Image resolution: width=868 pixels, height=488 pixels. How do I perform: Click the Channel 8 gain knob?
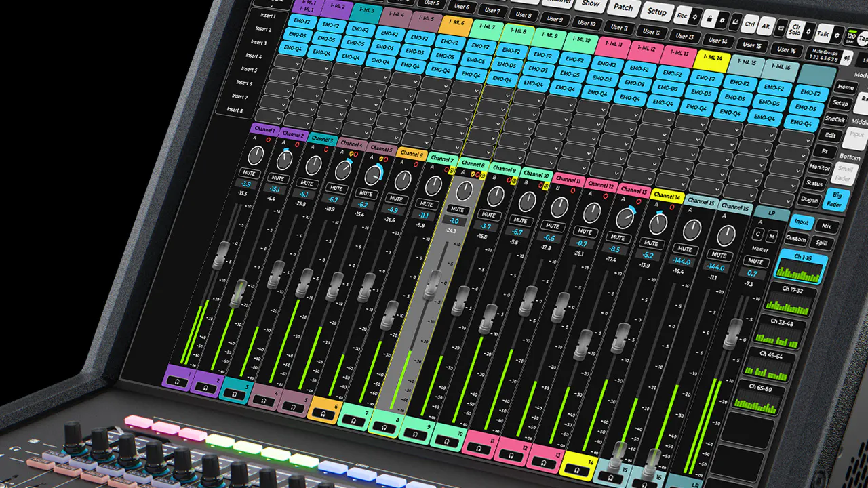[x=464, y=190]
